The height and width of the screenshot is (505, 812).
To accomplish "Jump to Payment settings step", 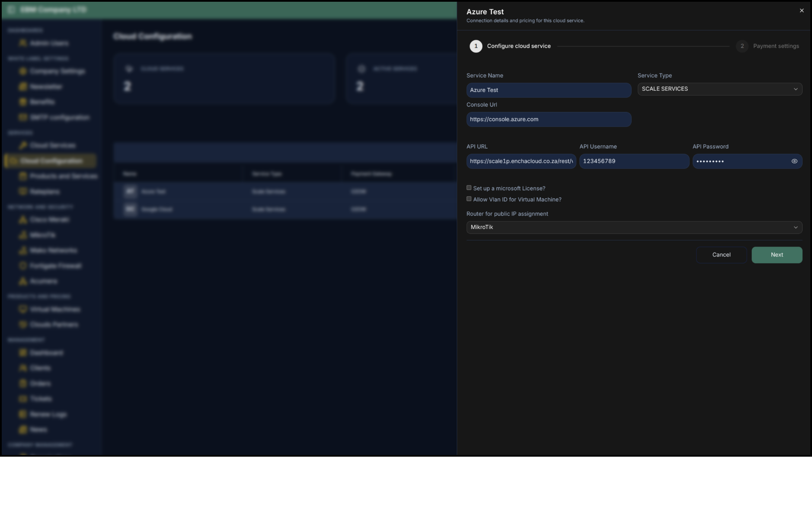I will [767, 46].
